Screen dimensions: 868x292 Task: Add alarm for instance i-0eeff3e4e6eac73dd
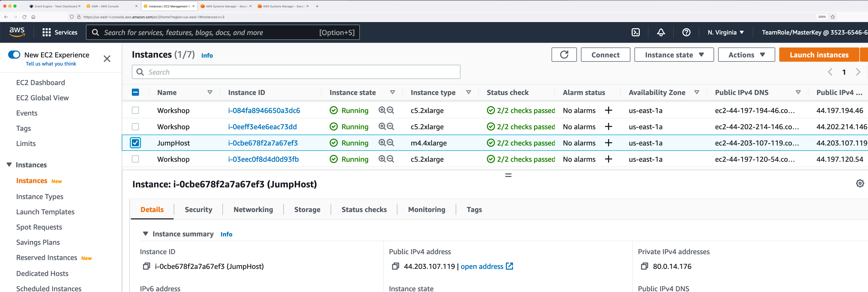pos(608,127)
